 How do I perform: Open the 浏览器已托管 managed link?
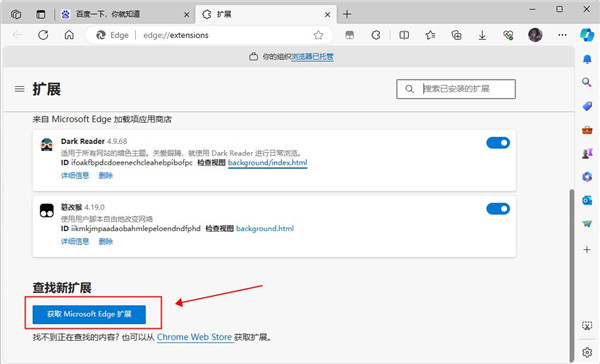click(312, 57)
